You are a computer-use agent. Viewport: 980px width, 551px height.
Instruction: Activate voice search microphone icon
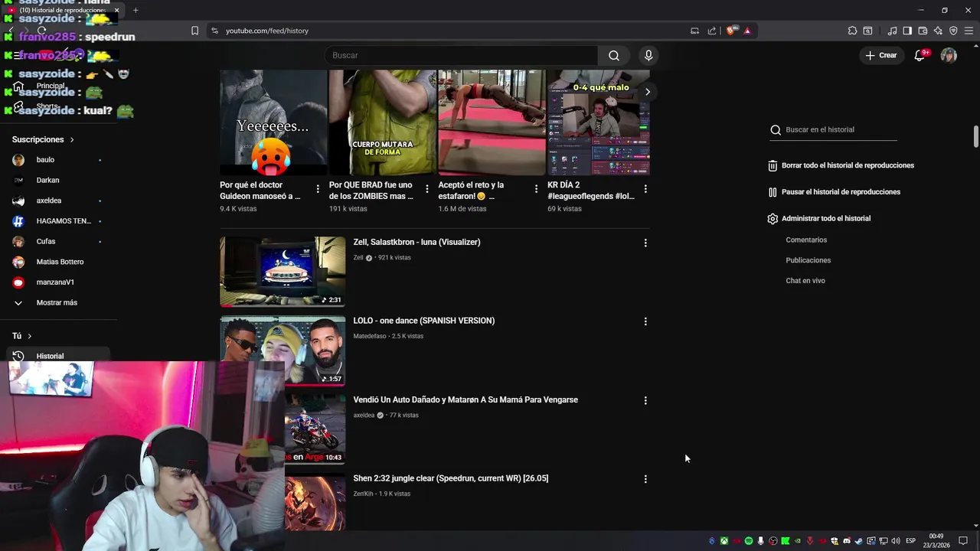(x=648, y=55)
